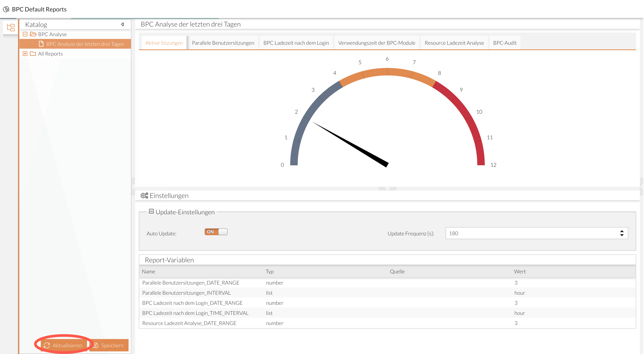
Task: Click the catalog tree icon in sidebar
Action: pos(11,27)
